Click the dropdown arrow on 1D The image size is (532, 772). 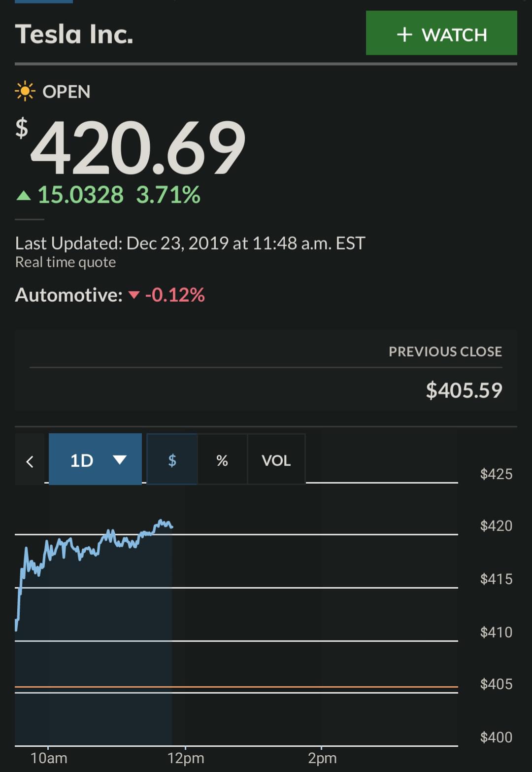pos(120,460)
